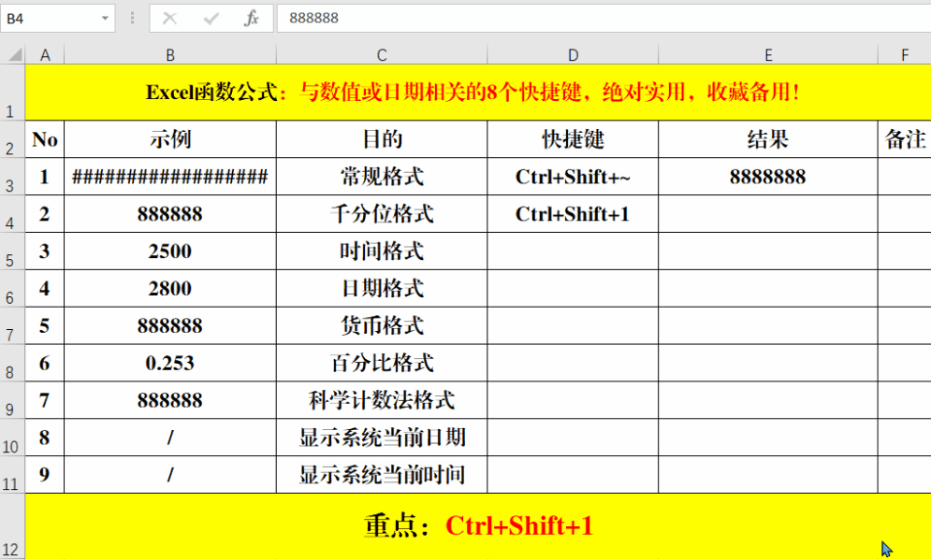
Task: Select row 1 header
Action: [x=12, y=93]
